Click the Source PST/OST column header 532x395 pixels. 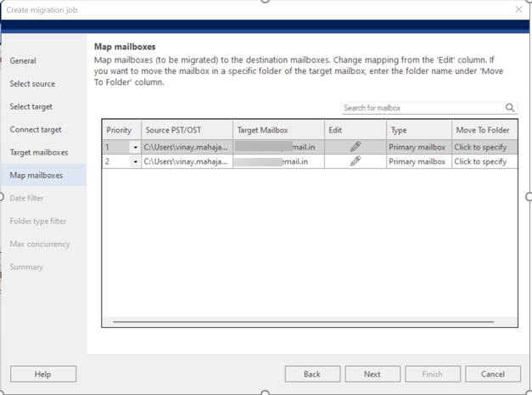tap(187, 130)
